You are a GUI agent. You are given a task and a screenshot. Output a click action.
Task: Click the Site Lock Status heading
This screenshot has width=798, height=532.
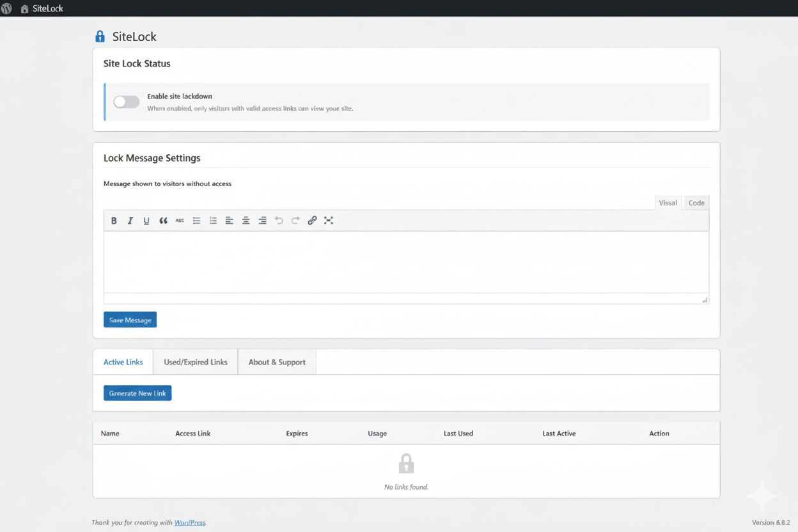click(137, 64)
